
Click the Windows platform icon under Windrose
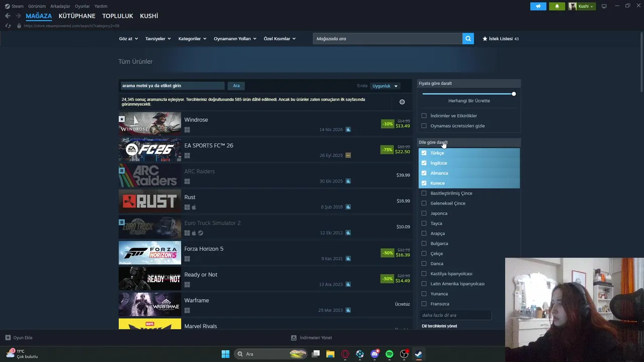point(187,130)
